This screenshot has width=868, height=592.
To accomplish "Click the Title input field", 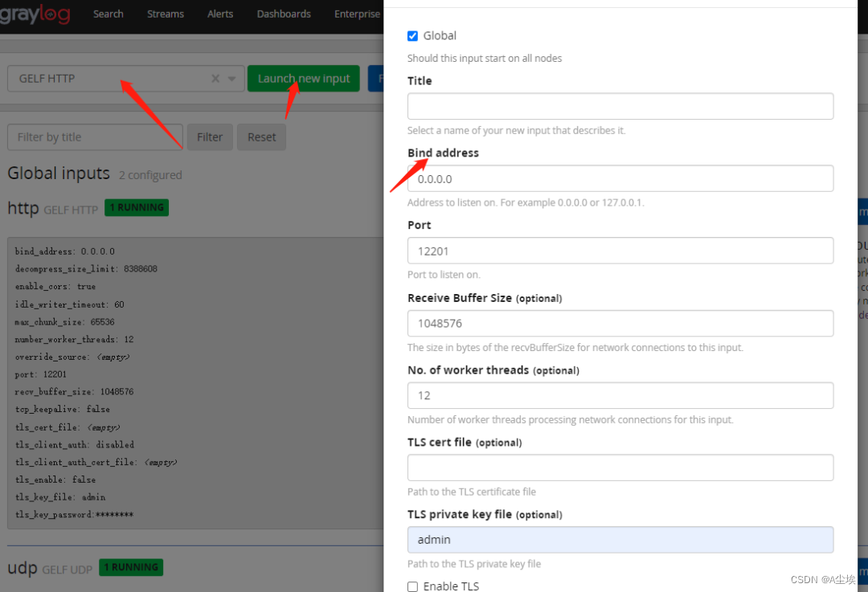I will (620, 106).
